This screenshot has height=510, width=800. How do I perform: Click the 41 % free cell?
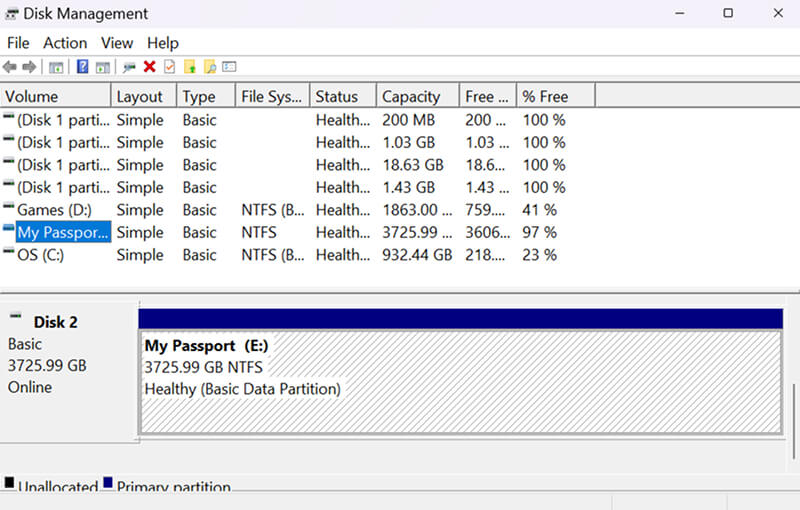coord(539,210)
